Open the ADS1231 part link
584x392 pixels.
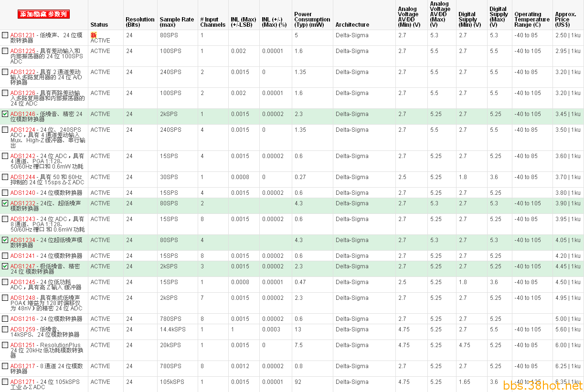click(23, 35)
